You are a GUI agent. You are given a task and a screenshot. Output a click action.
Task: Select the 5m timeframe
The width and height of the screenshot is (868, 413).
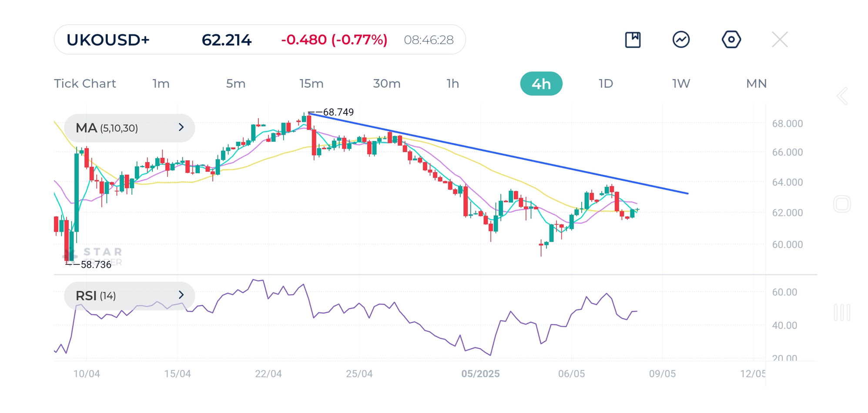tap(235, 83)
